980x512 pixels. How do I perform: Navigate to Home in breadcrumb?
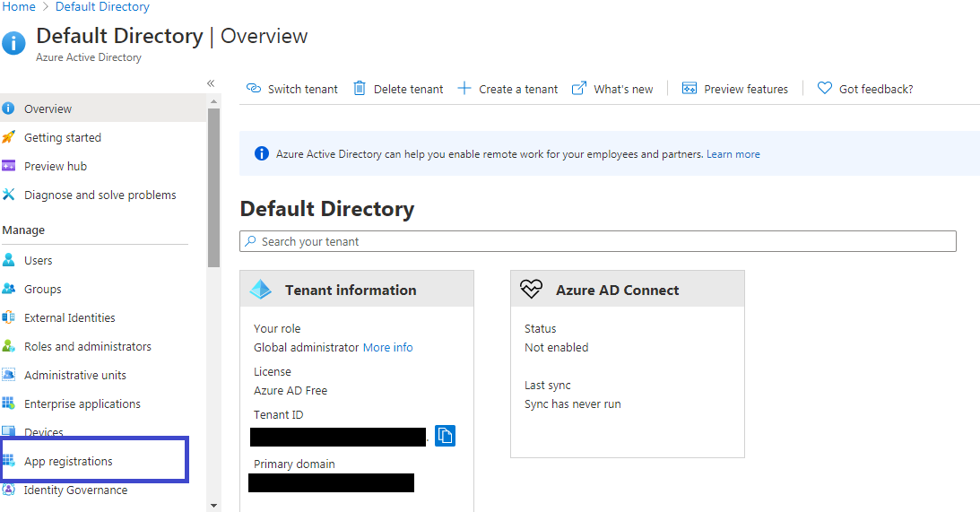tap(19, 7)
